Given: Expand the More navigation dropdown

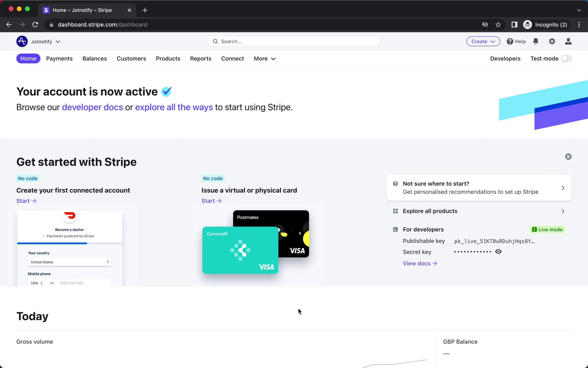Looking at the screenshot, I should click(265, 59).
